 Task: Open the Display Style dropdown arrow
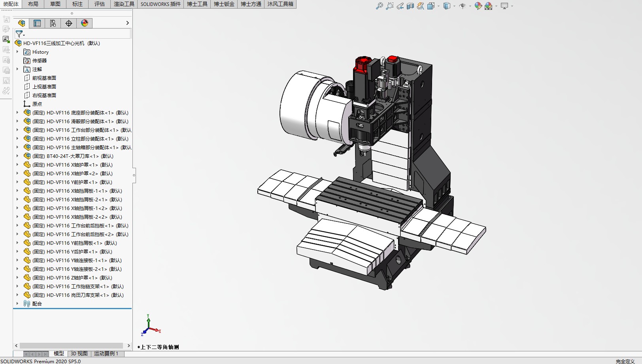point(454,6)
